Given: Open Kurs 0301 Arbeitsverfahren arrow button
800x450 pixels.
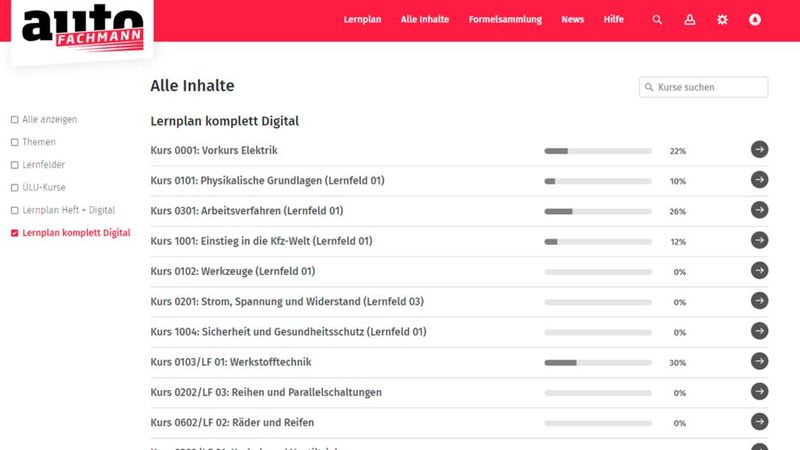Looking at the screenshot, I should (760, 210).
